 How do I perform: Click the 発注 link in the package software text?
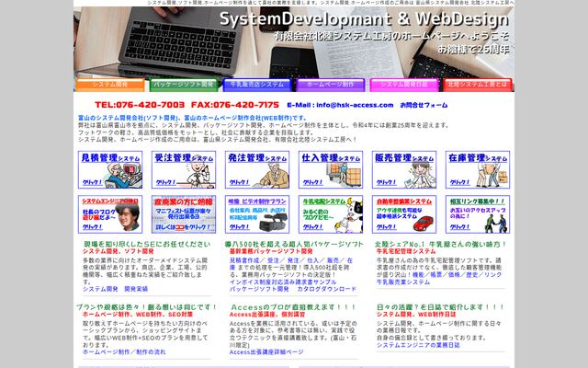pyautogui.click(x=293, y=260)
